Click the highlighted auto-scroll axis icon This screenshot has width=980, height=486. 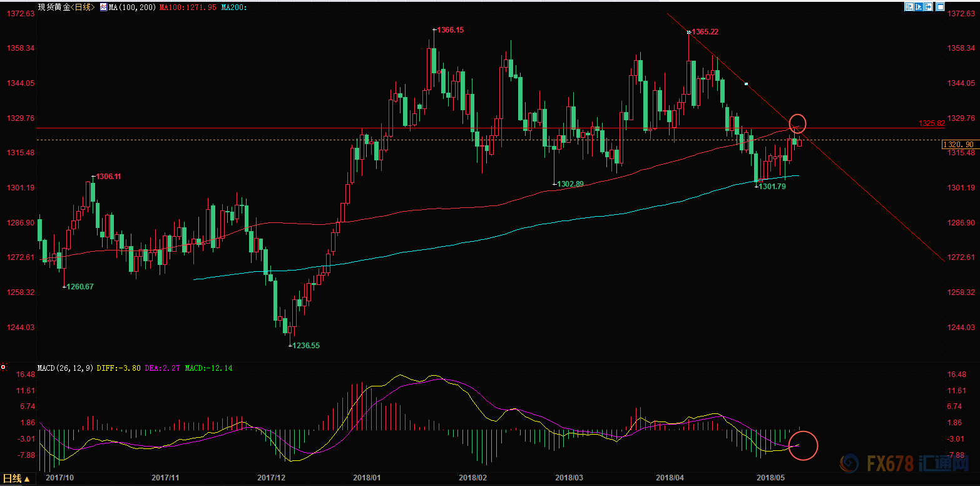[919, 7]
